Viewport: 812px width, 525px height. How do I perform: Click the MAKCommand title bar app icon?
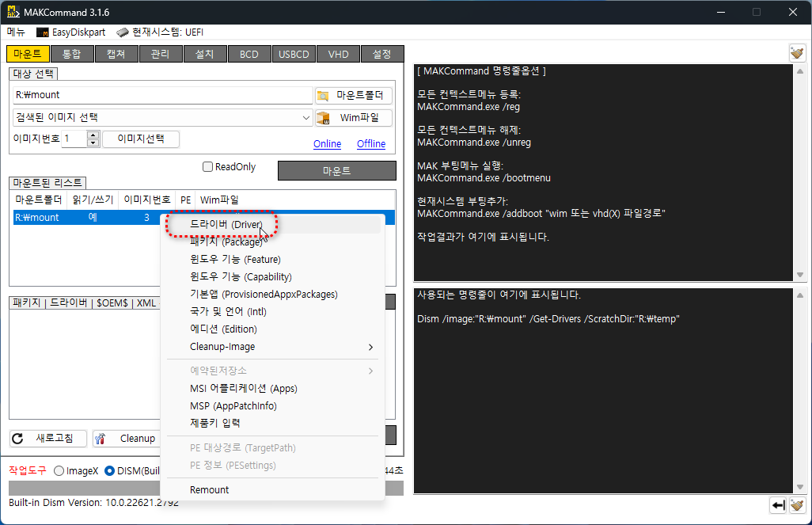coord(13,12)
